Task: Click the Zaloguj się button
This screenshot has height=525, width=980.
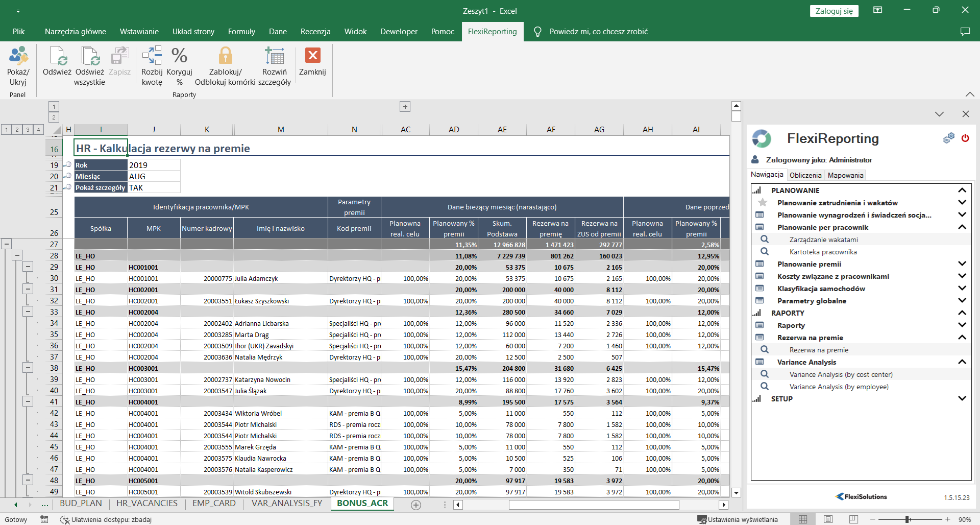Action: (834, 11)
